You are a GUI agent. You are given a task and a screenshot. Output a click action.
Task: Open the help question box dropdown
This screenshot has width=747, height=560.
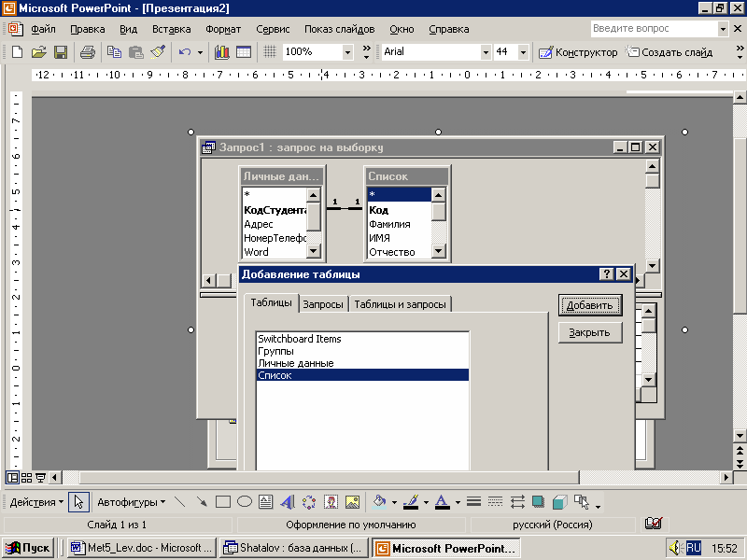(723, 29)
